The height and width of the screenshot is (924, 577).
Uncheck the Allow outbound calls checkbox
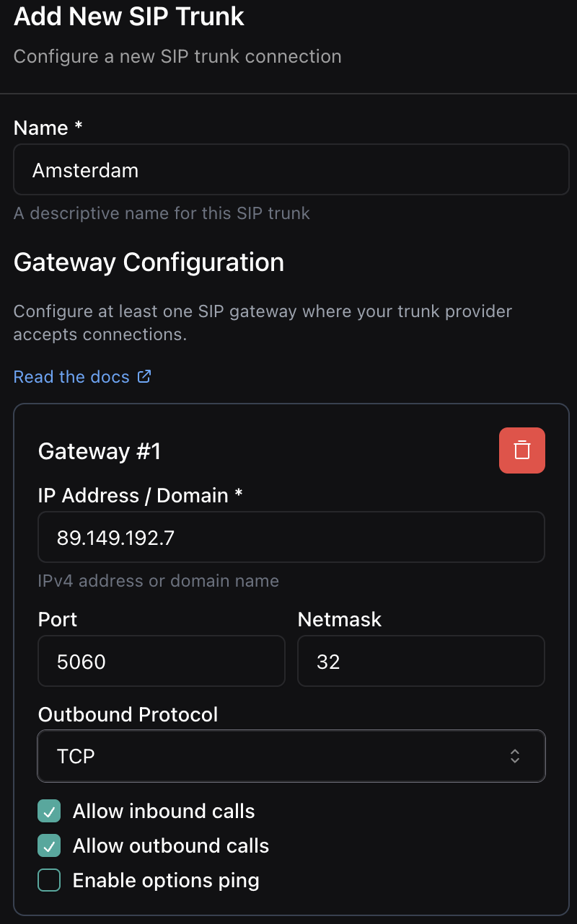click(49, 846)
